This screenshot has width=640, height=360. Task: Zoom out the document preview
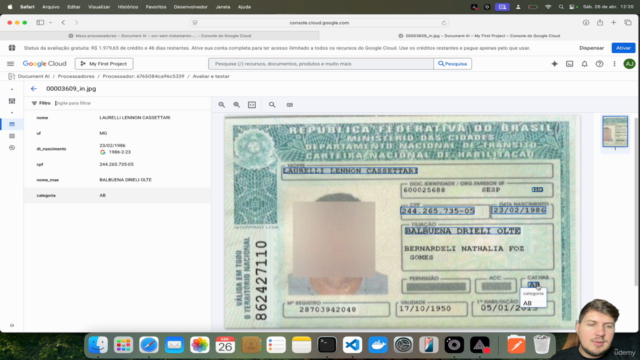(x=222, y=105)
